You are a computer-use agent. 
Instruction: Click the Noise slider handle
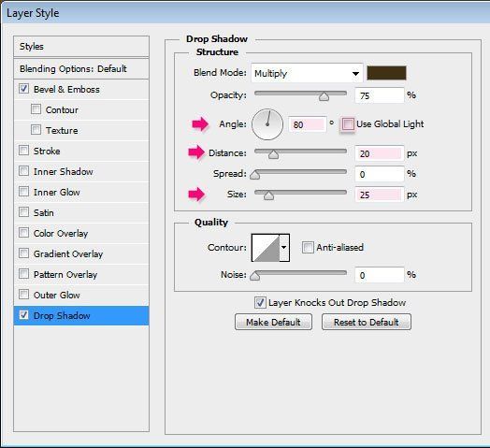pos(255,276)
